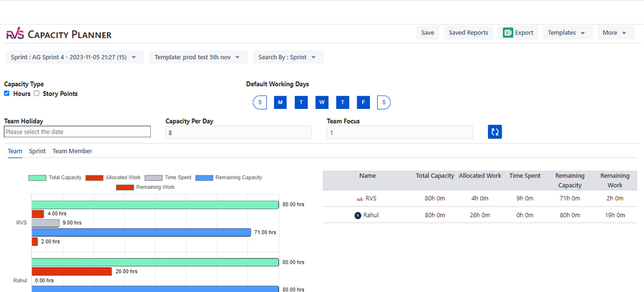Click the Team Holiday date field
Screen dimensions: 644x292
[x=77, y=132]
